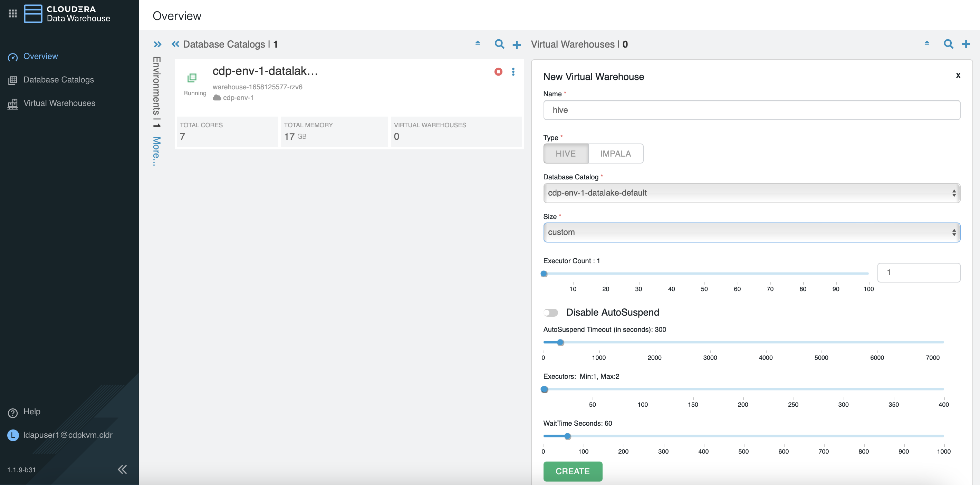Viewport: 980px width, 485px height.
Task: Open the app launcher grid icon
Action: click(x=12, y=14)
